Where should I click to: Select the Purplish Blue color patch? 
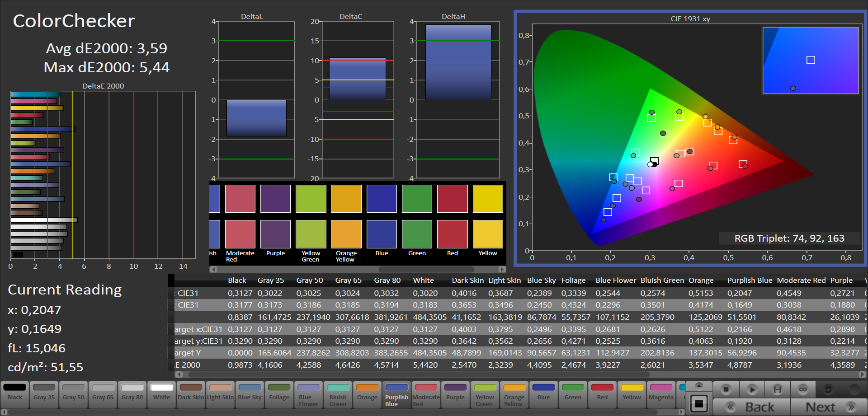point(396,394)
